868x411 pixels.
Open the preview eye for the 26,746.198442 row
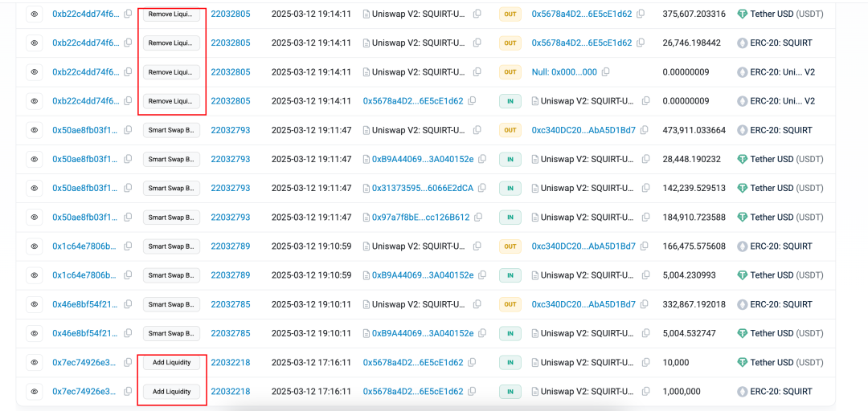tap(35, 43)
